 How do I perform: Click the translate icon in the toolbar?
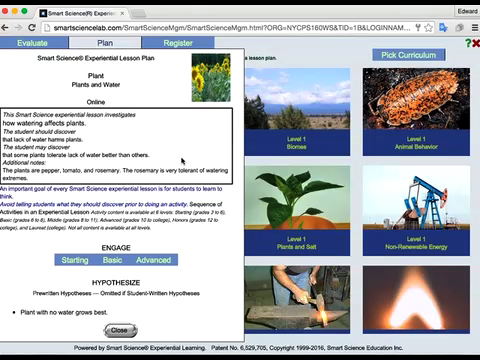click(443, 28)
